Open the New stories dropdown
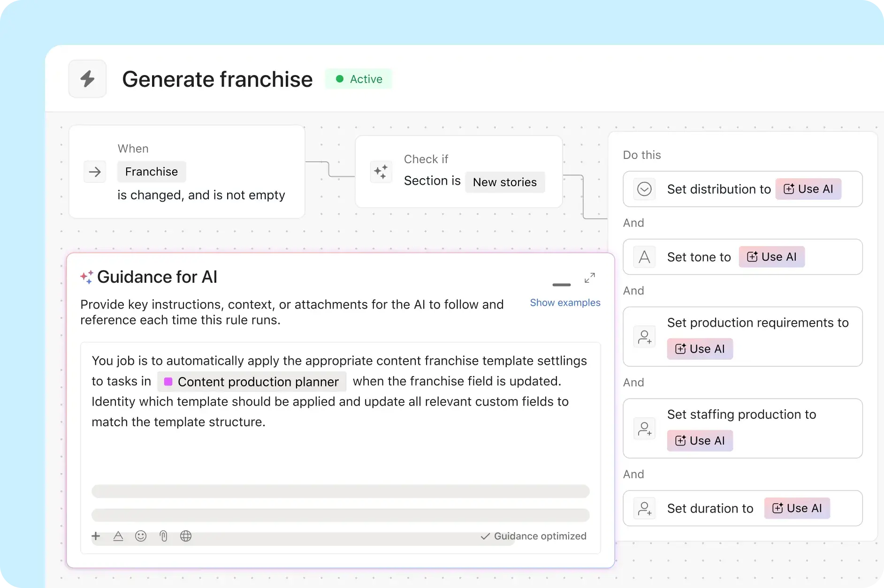 505,182
